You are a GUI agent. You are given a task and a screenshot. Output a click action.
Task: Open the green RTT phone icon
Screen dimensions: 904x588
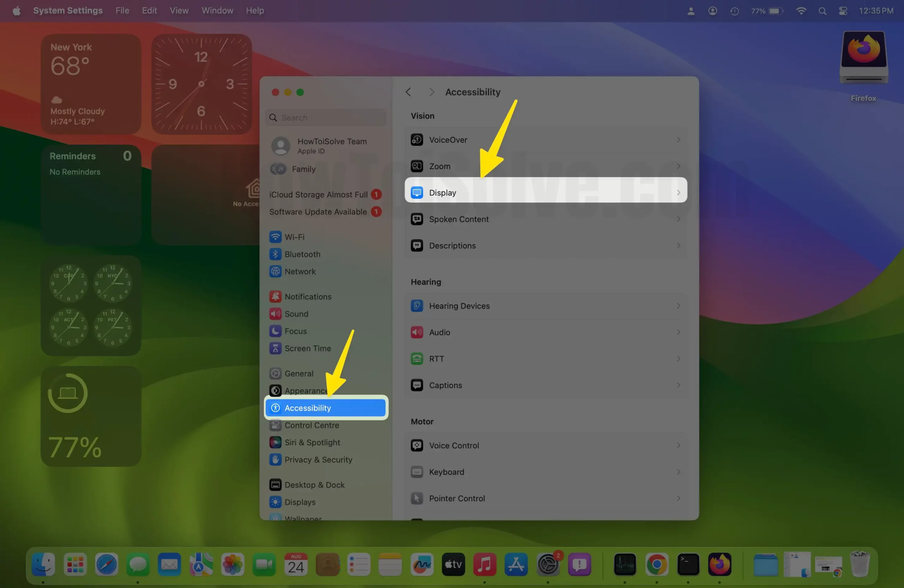417,358
